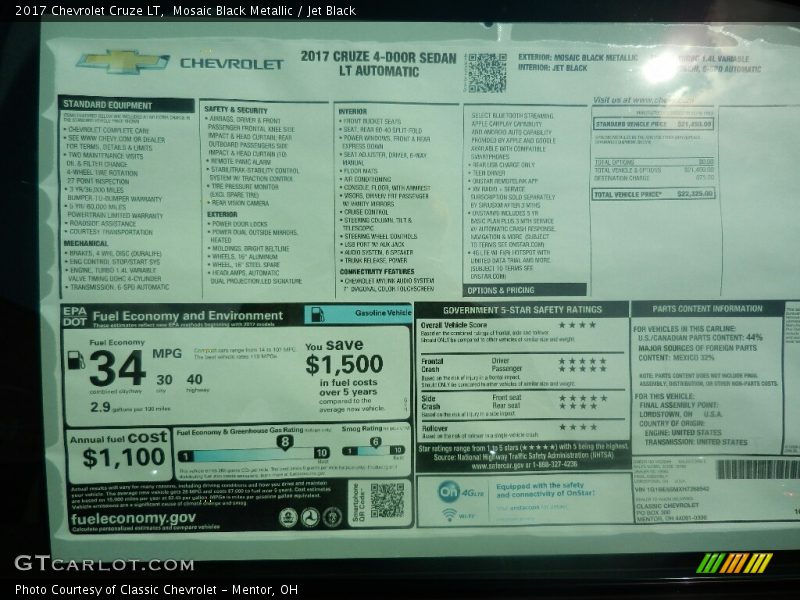The height and width of the screenshot is (600, 800).
Task: Click 'LORDSTOWN, OH U.S.A.' assembly point
Action: pyautogui.click(x=681, y=414)
